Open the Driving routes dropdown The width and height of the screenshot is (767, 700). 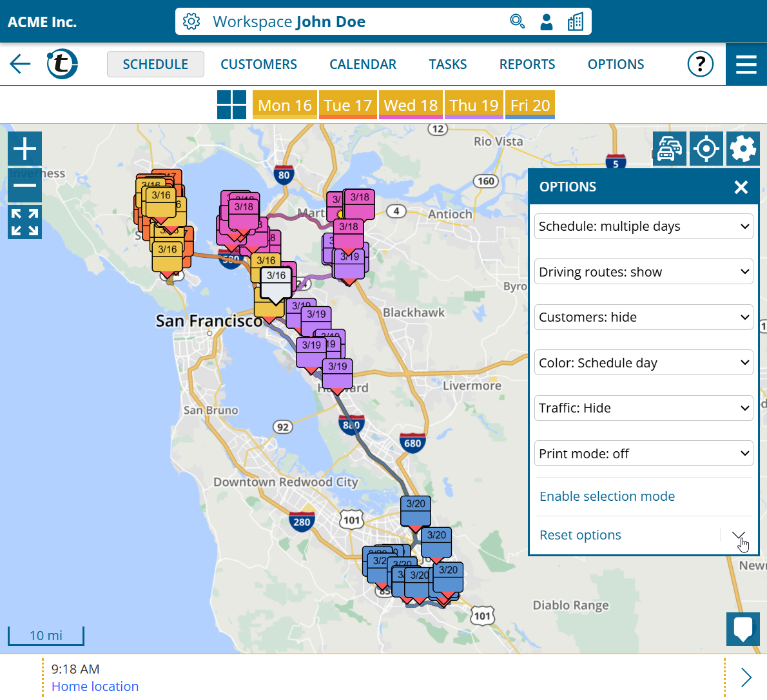pyautogui.click(x=643, y=272)
